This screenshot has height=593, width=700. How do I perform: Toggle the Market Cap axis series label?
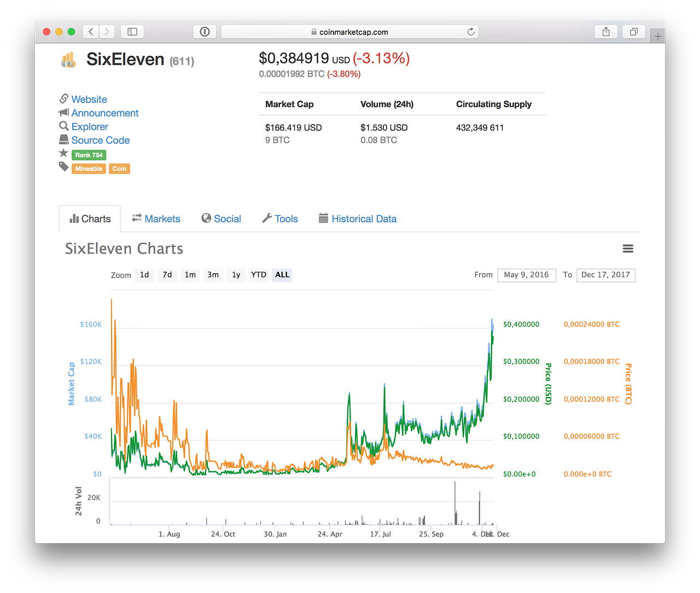click(71, 384)
